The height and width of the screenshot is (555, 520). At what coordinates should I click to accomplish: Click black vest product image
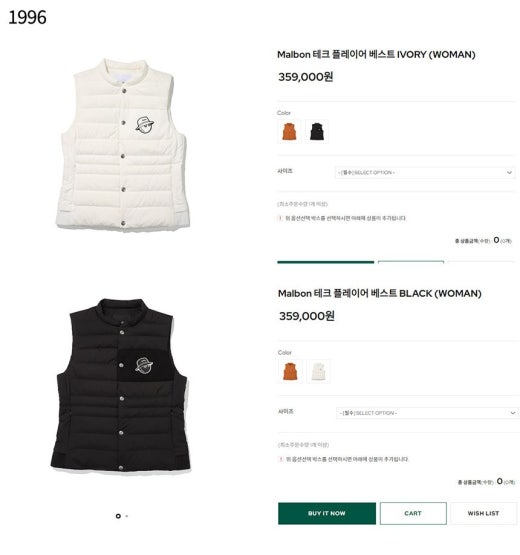click(120, 385)
